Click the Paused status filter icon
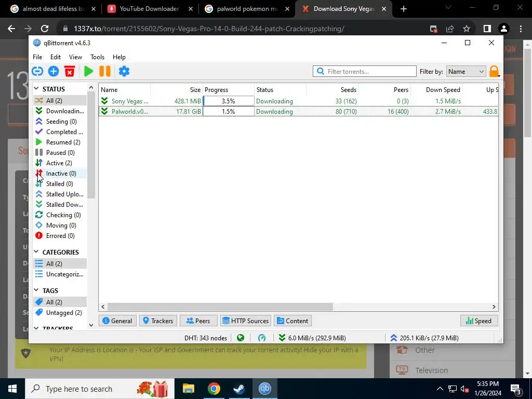The width and height of the screenshot is (532, 399). [39, 152]
